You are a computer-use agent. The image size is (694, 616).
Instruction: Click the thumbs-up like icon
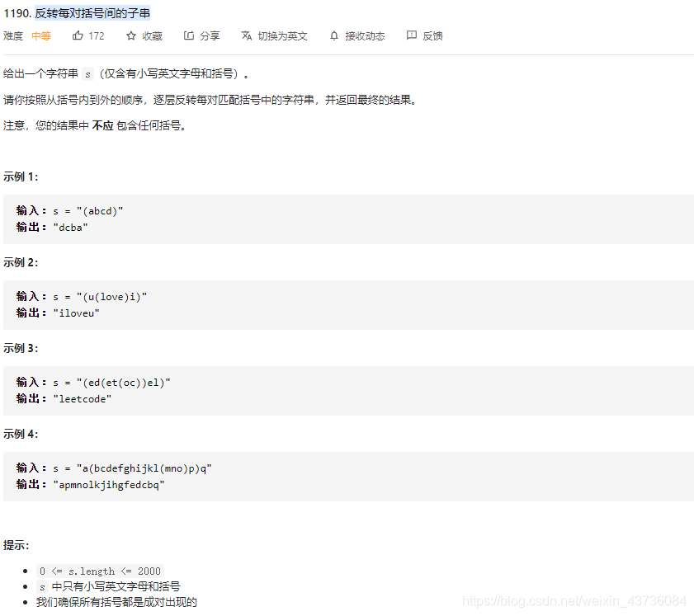[78, 35]
